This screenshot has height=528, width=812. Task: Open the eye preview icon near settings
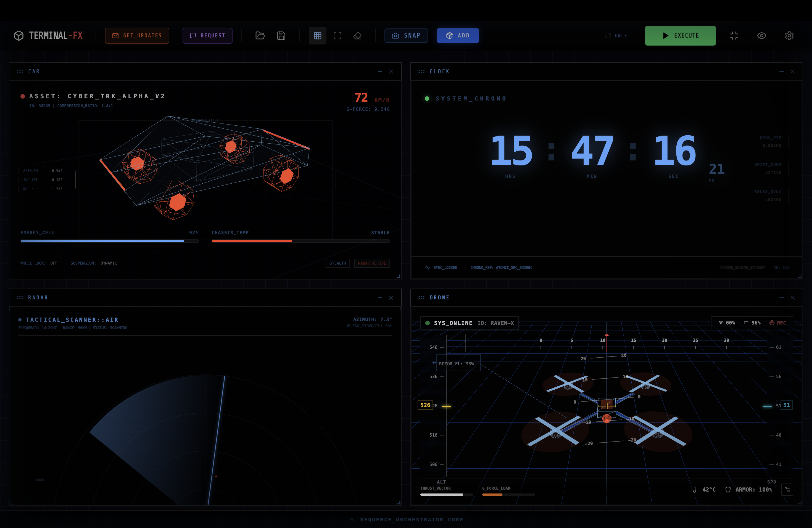point(761,35)
